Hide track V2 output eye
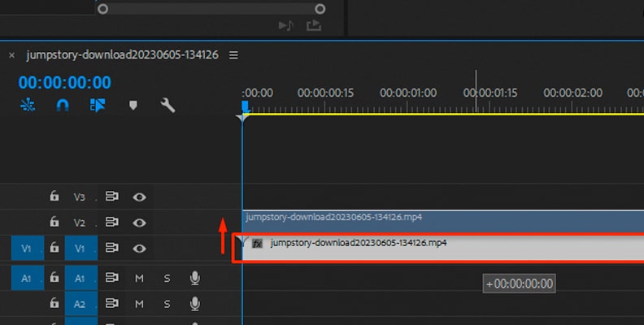 (139, 223)
